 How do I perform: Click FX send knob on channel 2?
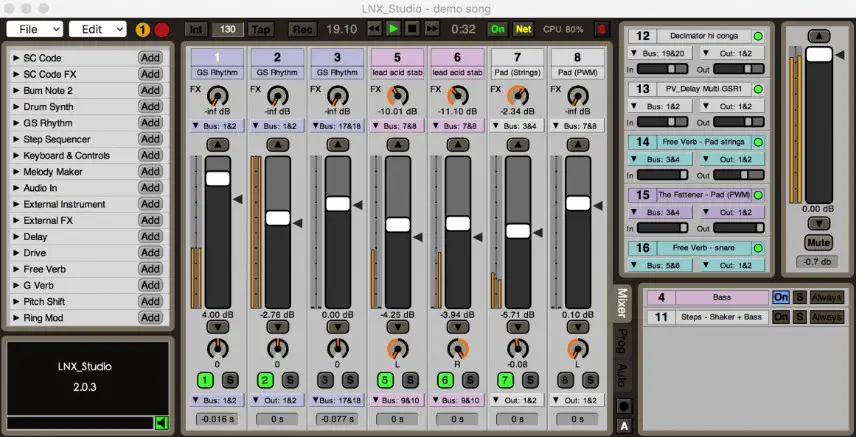278,96
